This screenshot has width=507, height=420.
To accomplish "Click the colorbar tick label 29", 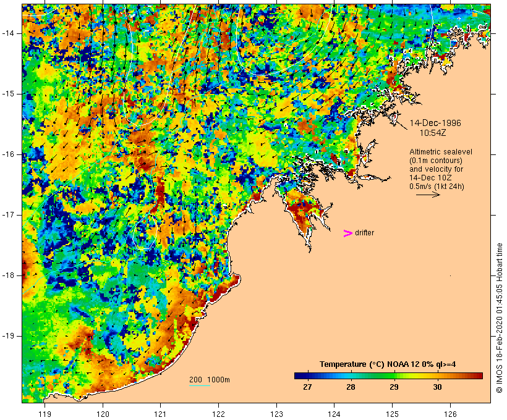I will coord(394,387).
